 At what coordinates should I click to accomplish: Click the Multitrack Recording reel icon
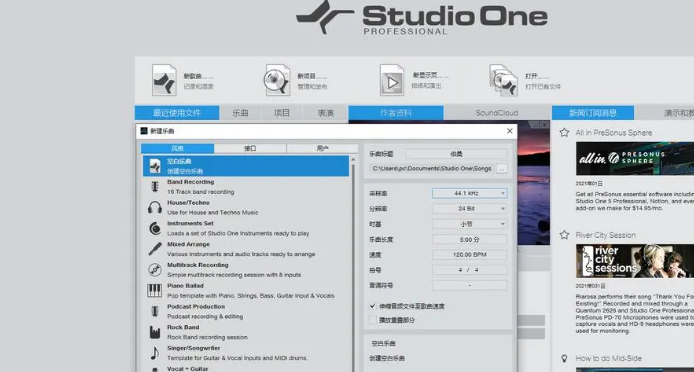pos(155,269)
